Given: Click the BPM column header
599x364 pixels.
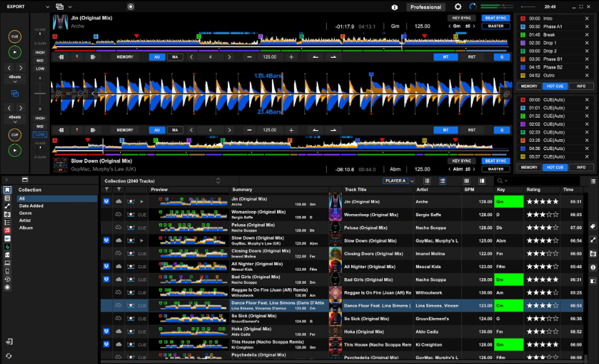Looking at the screenshot, I should click(469, 189).
